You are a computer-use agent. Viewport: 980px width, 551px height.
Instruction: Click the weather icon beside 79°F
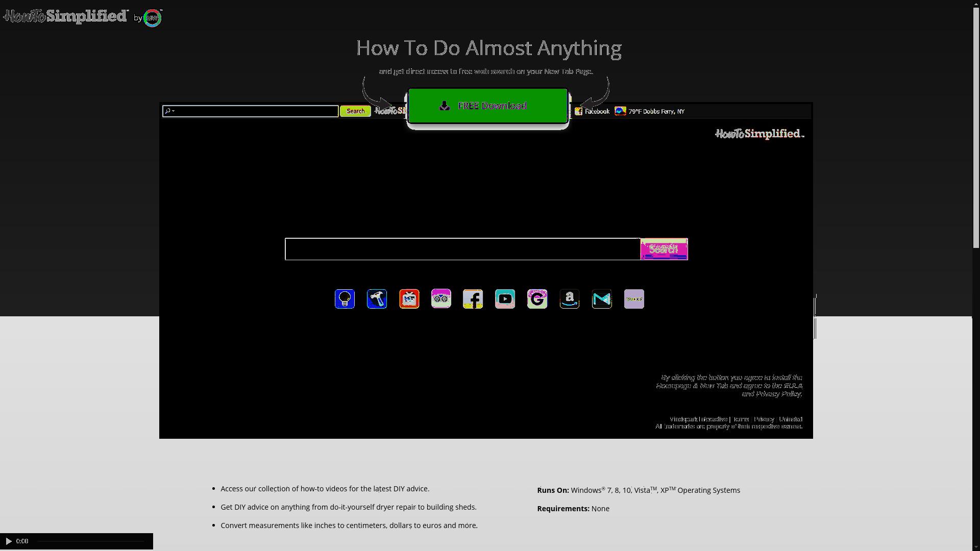(620, 111)
